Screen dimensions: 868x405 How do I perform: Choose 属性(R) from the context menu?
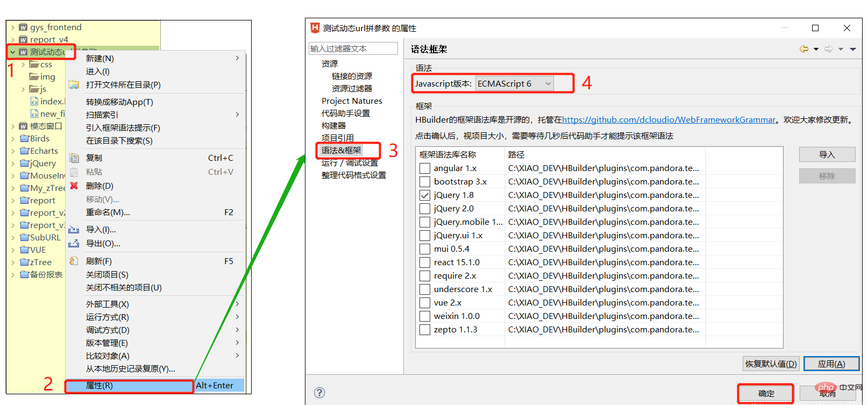[155, 386]
